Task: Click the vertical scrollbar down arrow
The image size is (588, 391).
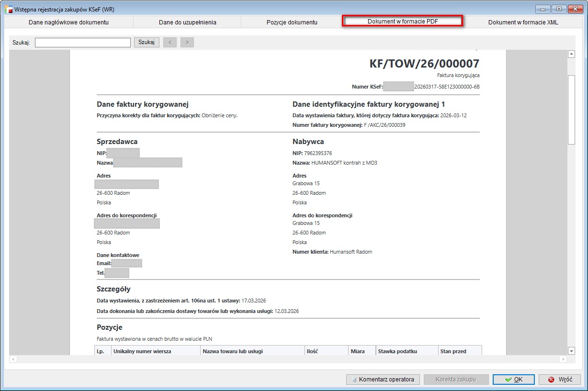Action: tap(571, 351)
